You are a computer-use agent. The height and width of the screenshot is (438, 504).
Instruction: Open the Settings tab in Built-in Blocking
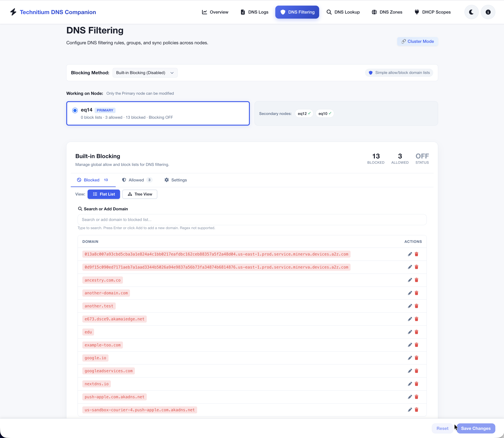click(x=176, y=180)
